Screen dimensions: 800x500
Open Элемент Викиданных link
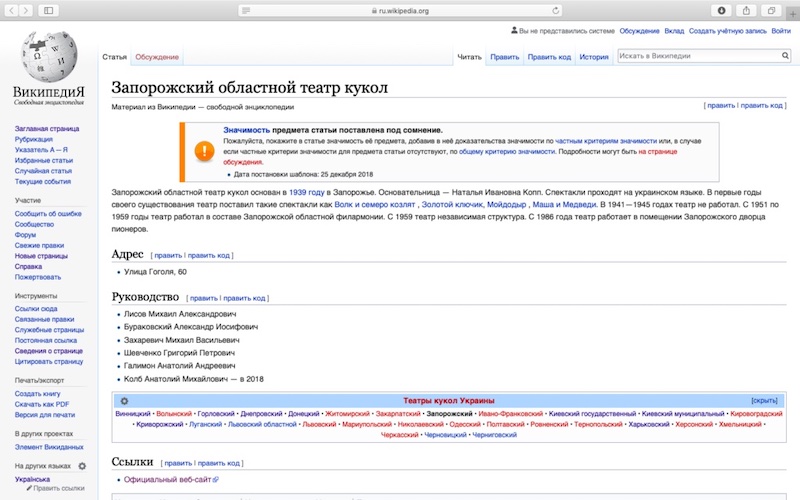click(x=49, y=447)
